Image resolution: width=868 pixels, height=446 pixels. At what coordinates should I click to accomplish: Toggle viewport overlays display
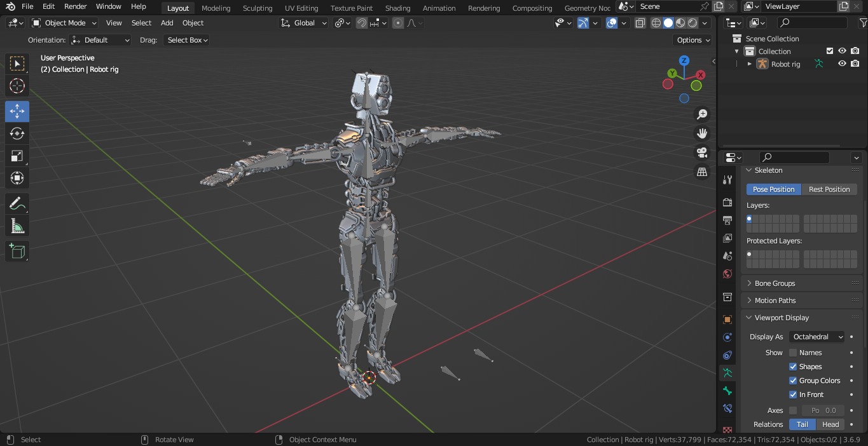pyautogui.click(x=612, y=23)
